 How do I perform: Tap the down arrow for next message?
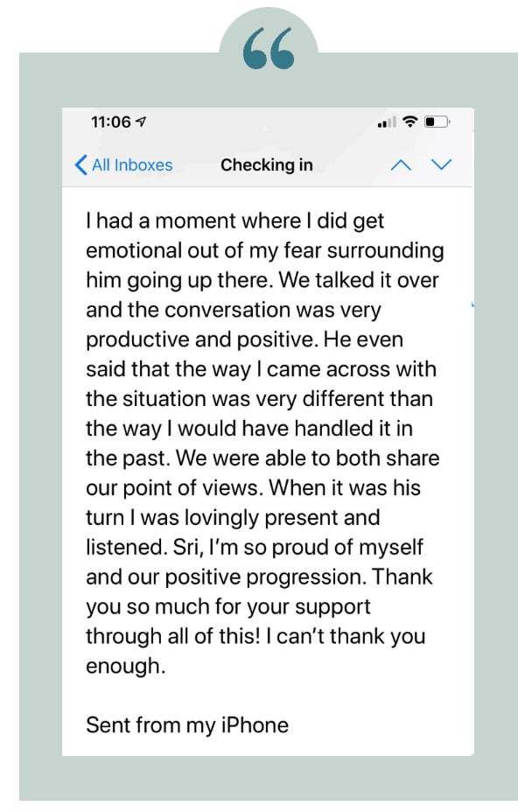[x=442, y=164]
